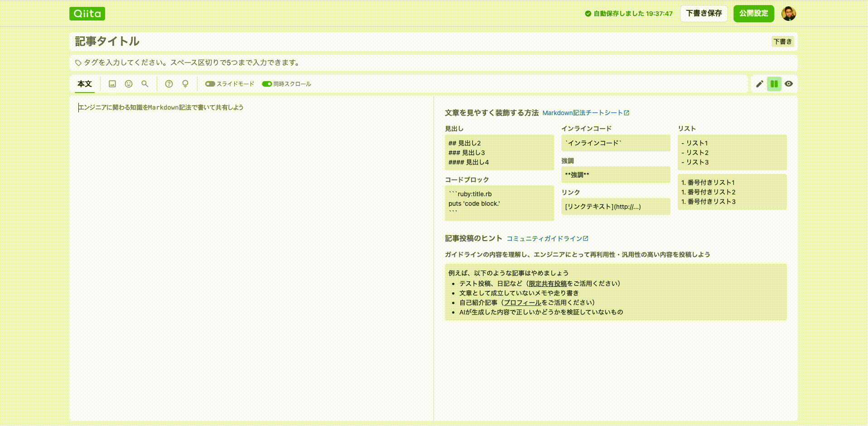Click the '[リンクテキスト](http://...)' sample

click(x=603, y=207)
